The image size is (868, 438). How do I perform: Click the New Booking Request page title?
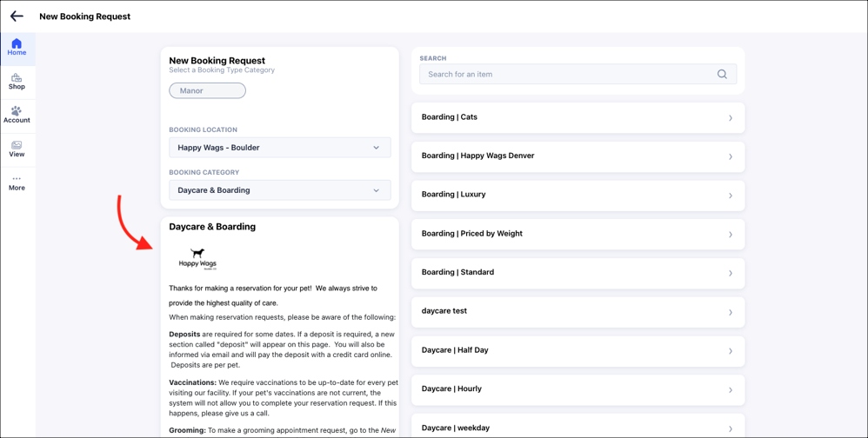tap(84, 17)
